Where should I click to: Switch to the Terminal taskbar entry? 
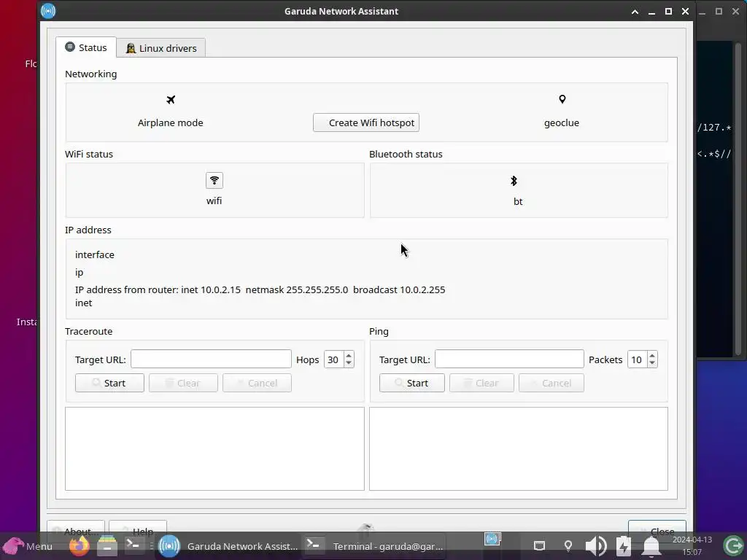click(376, 546)
